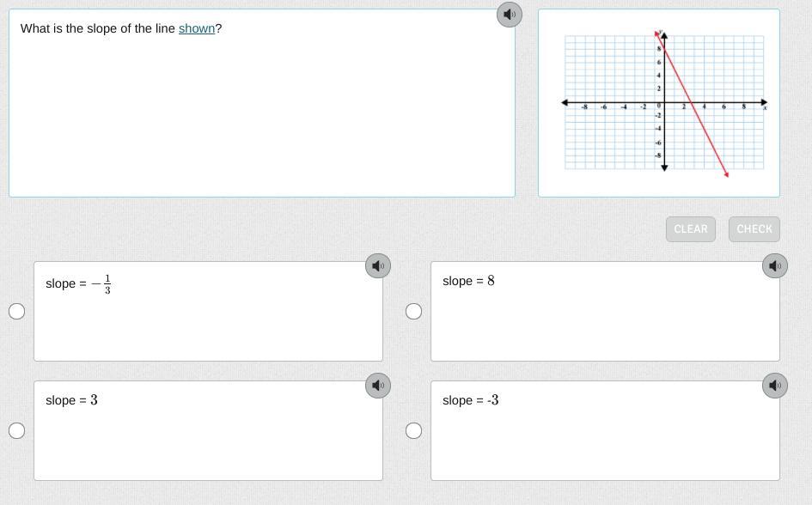Play audio for the slope question

pos(510,15)
